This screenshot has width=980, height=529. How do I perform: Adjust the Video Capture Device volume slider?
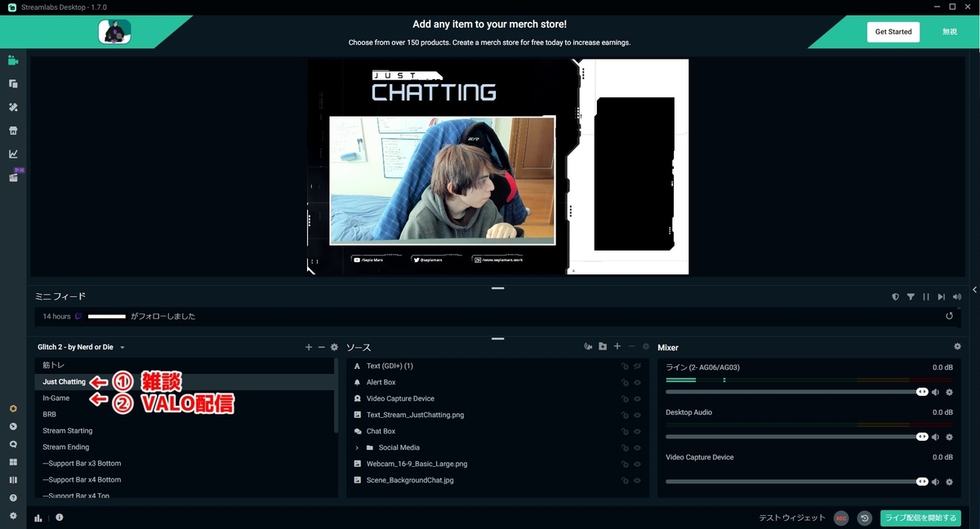(797, 482)
